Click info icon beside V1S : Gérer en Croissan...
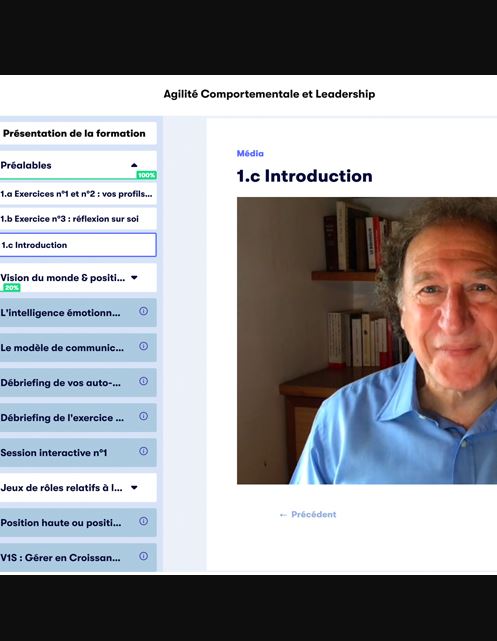The image size is (497, 641). coord(143,556)
